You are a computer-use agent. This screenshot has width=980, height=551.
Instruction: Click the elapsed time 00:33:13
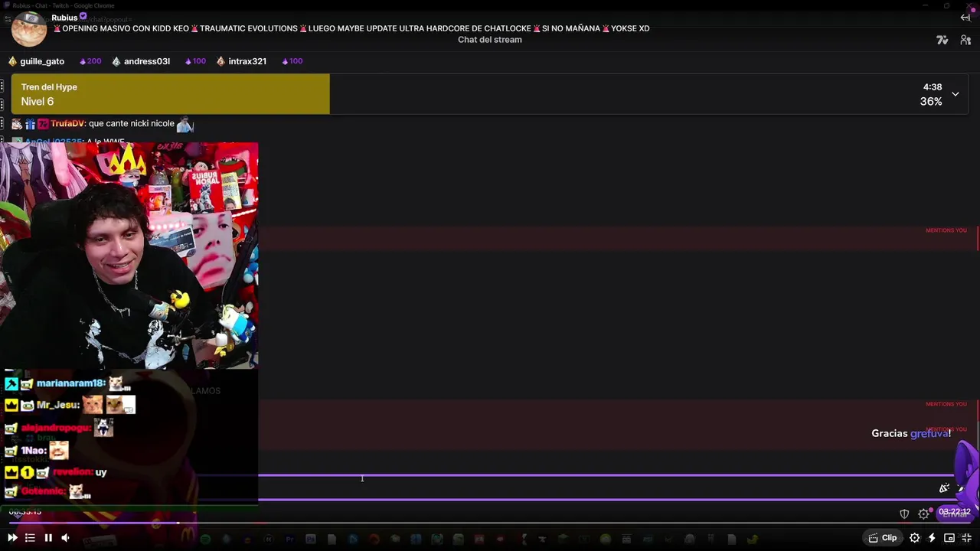click(25, 512)
